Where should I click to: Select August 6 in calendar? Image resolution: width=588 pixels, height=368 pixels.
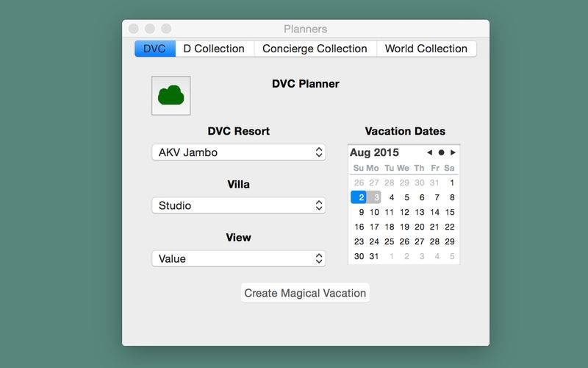point(421,197)
